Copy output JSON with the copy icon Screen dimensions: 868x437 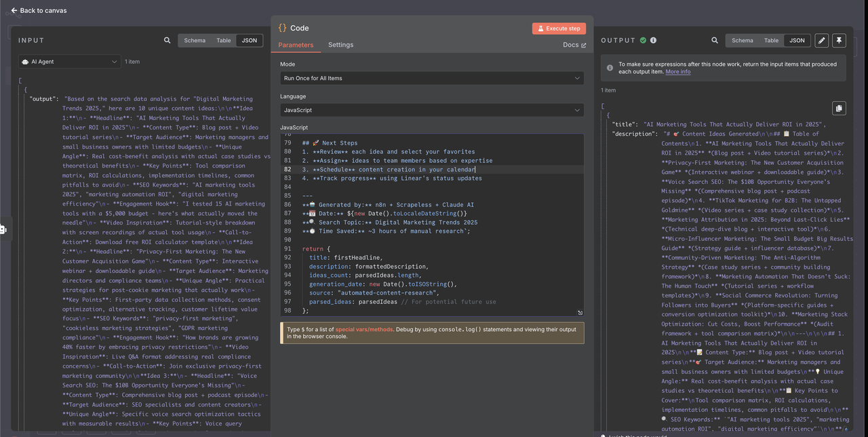click(839, 109)
